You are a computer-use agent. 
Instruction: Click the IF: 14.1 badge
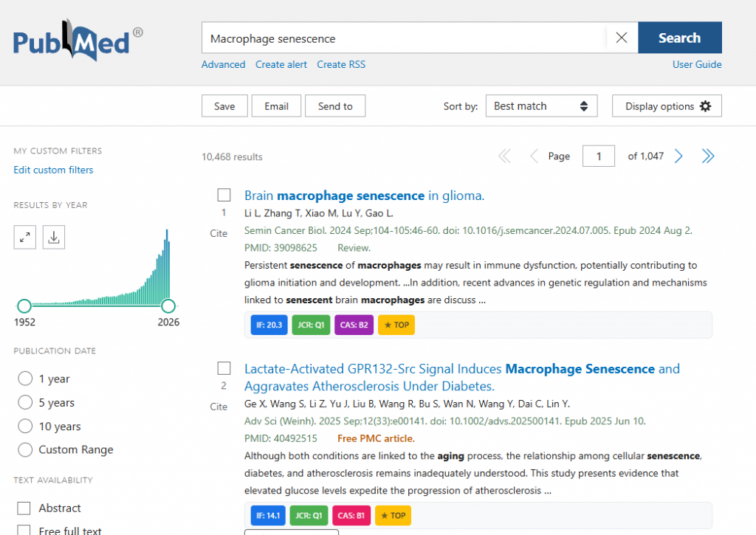pos(268,516)
